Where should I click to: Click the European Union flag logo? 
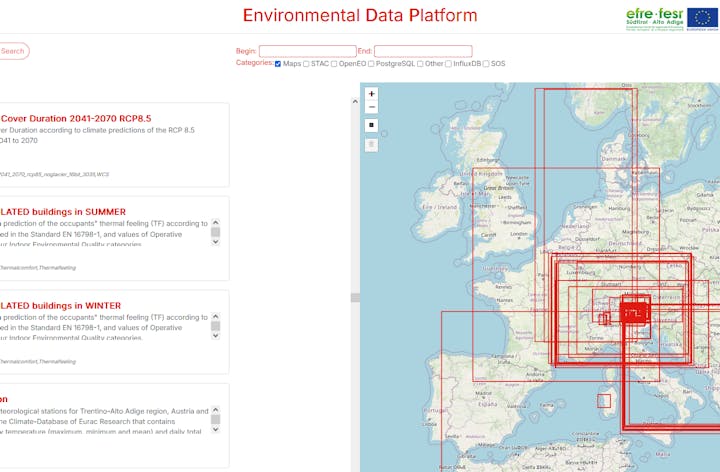(x=703, y=19)
